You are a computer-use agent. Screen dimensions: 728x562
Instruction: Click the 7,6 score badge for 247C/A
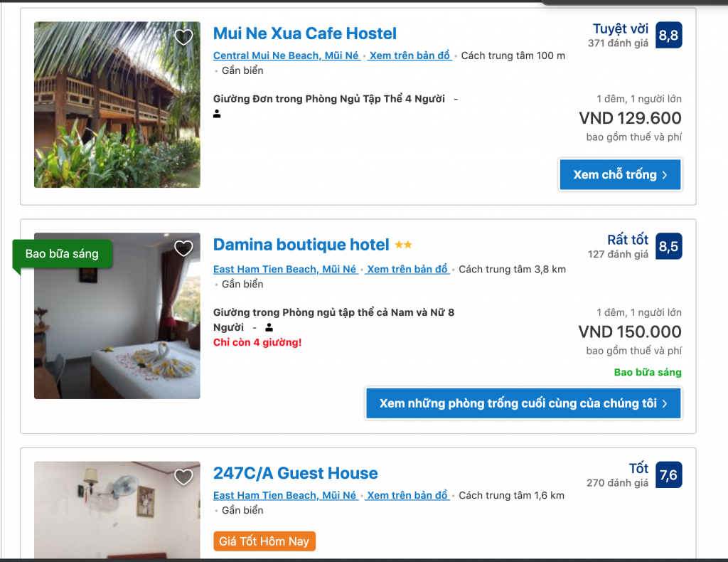tap(668, 474)
